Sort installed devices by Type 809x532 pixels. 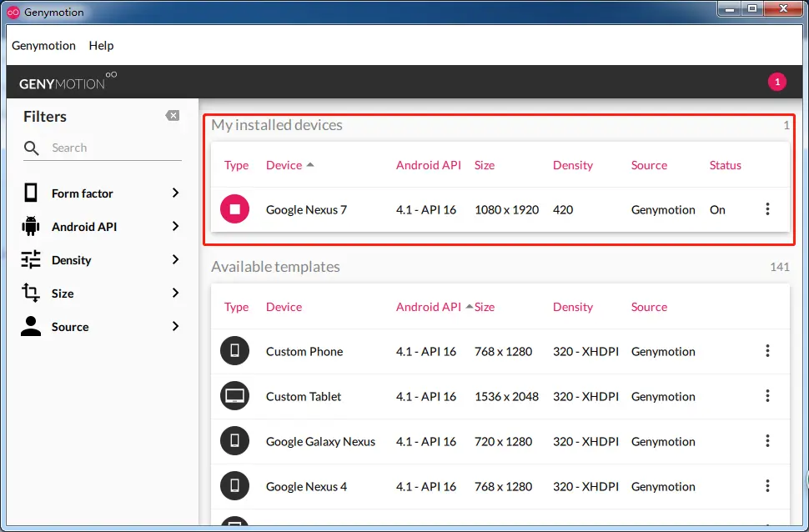[x=236, y=166]
